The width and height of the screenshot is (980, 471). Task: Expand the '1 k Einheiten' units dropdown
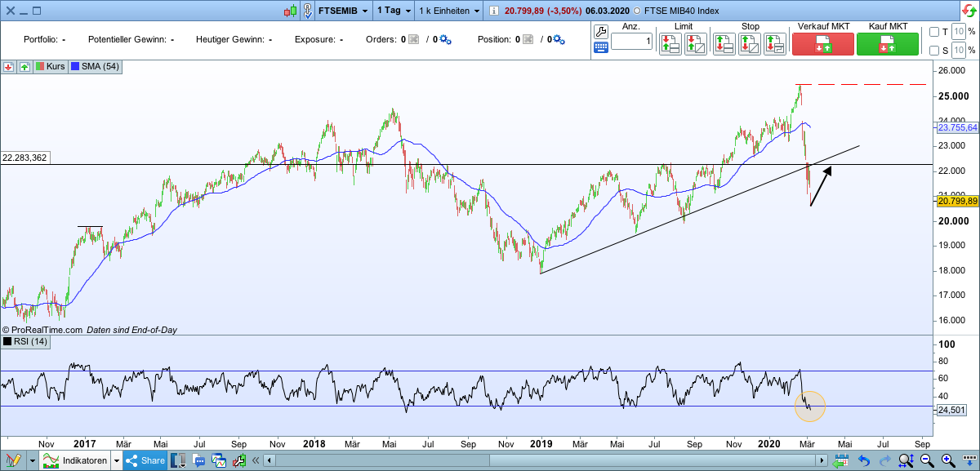click(449, 11)
